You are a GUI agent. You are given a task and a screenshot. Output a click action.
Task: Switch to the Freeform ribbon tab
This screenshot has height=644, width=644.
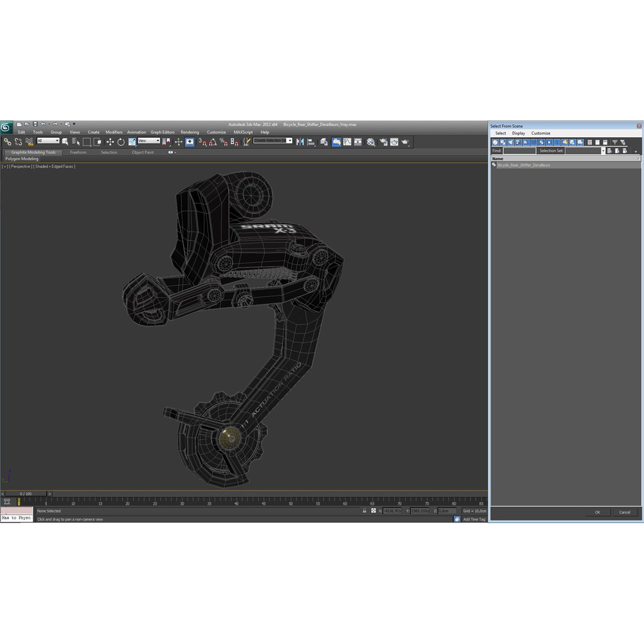78,153
